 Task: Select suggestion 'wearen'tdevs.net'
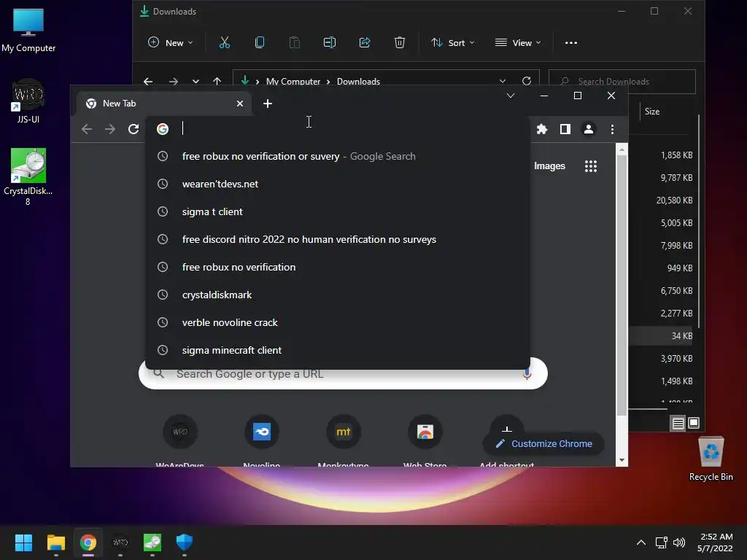338,184
